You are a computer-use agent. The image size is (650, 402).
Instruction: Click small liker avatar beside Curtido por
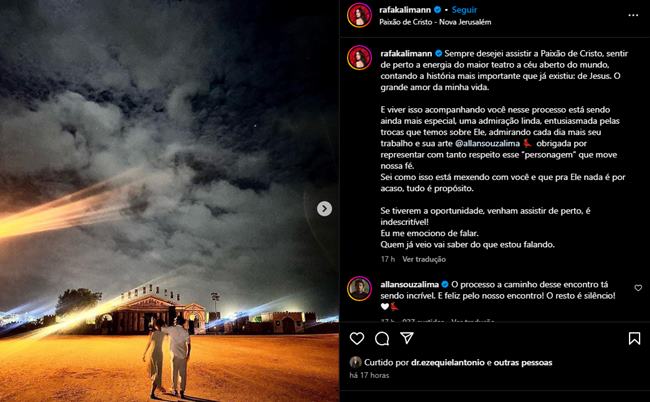point(355,362)
